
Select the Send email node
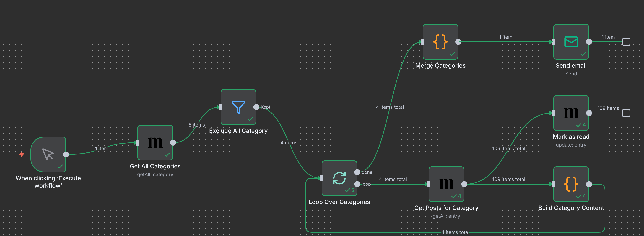coord(571,42)
